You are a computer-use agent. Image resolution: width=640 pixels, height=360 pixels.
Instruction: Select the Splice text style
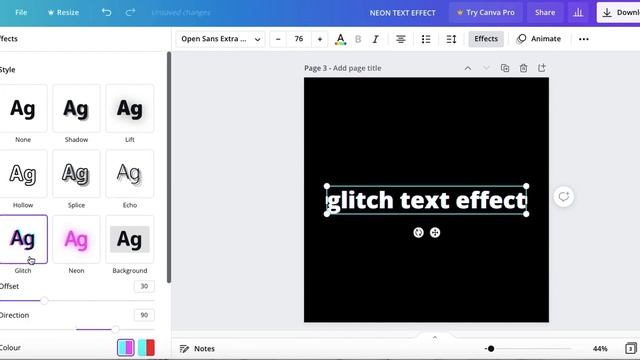pos(76,174)
